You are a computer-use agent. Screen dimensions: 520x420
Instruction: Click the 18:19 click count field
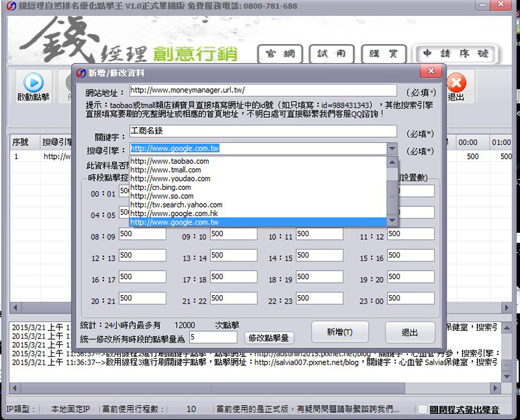coord(320,277)
